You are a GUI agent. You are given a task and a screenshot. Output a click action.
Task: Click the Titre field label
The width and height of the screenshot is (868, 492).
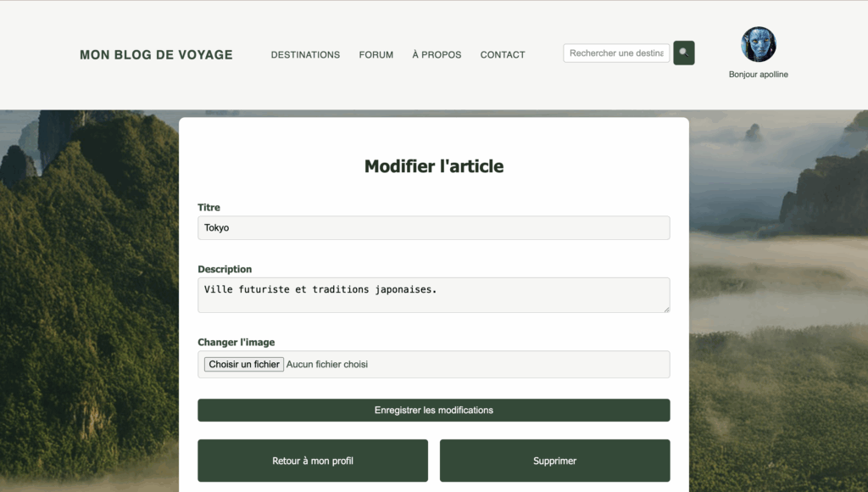(x=209, y=207)
